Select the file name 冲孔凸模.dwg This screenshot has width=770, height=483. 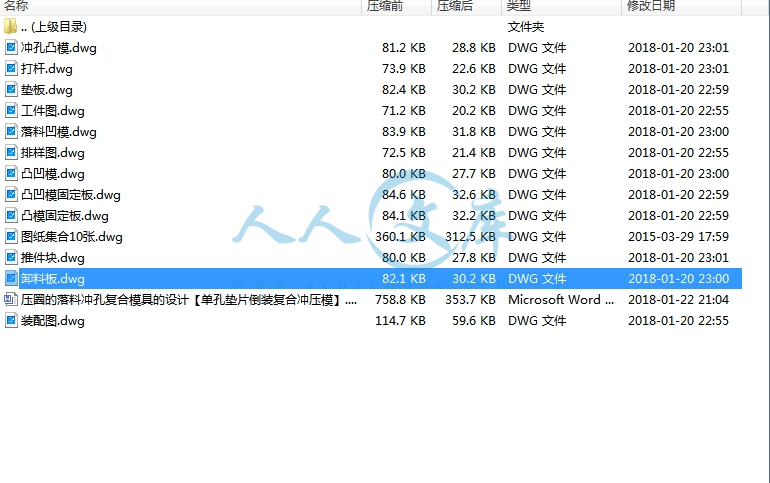[58, 48]
